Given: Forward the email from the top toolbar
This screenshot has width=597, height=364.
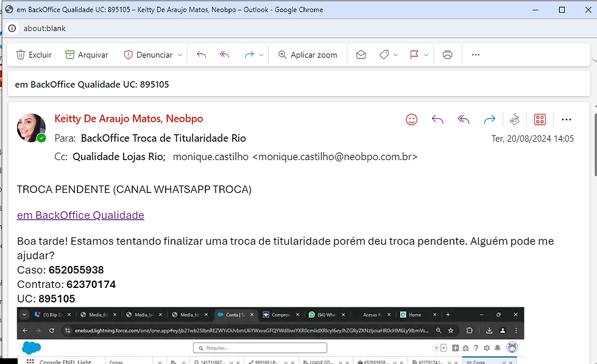Looking at the screenshot, I should [x=249, y=55].
